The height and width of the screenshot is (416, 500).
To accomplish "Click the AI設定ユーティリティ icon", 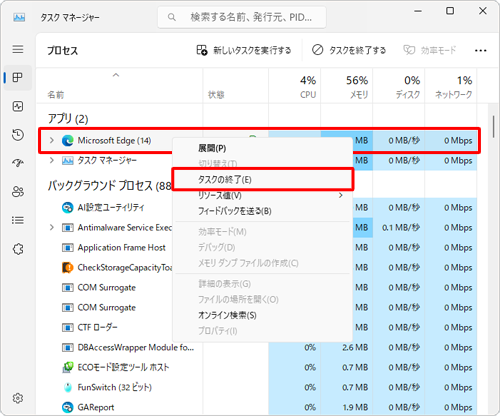I will [68, 208].
